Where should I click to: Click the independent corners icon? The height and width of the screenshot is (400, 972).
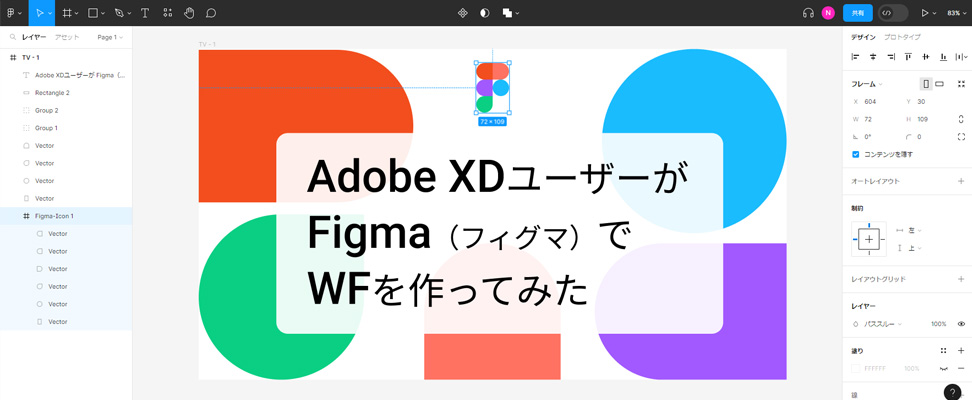(961, 136)
